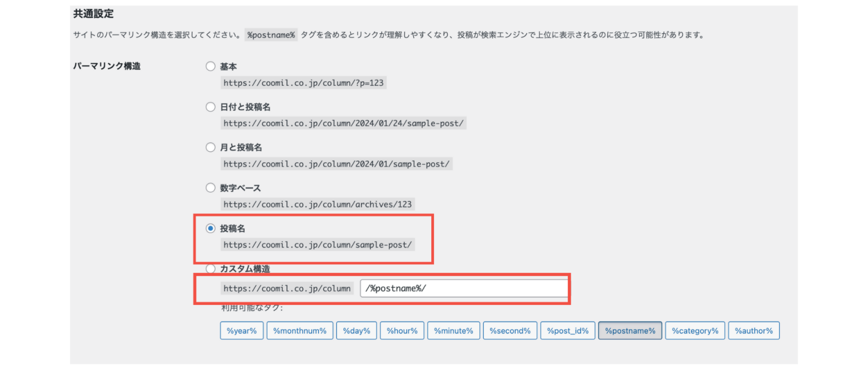Insert the %year% tag into custom structure
Image resolution: width=868 pixels, height=384 pixels.
coord(241,330)
